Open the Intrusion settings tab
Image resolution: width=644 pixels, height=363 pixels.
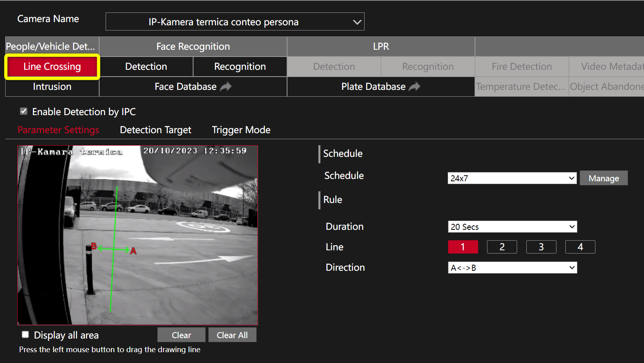tap(52, 87)
